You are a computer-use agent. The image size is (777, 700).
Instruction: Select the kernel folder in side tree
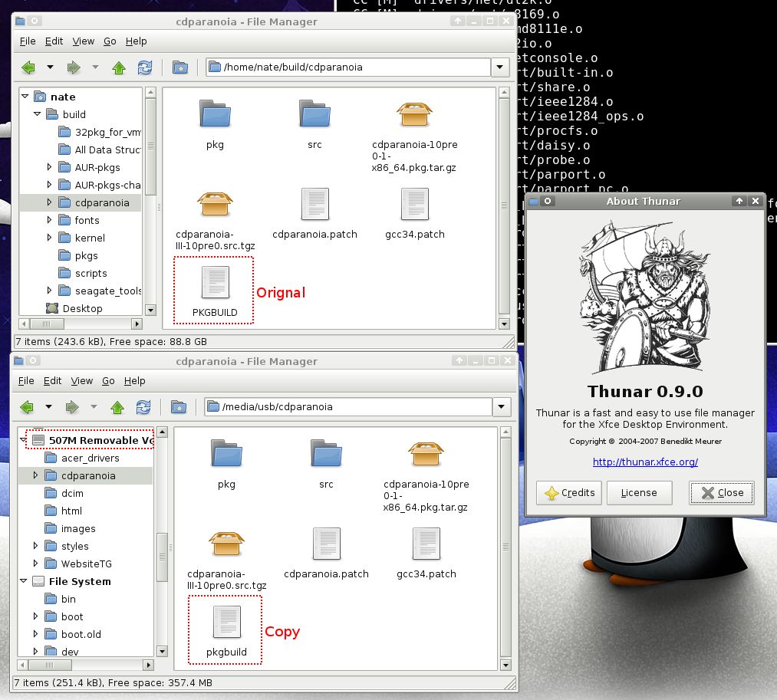(90, 238)
